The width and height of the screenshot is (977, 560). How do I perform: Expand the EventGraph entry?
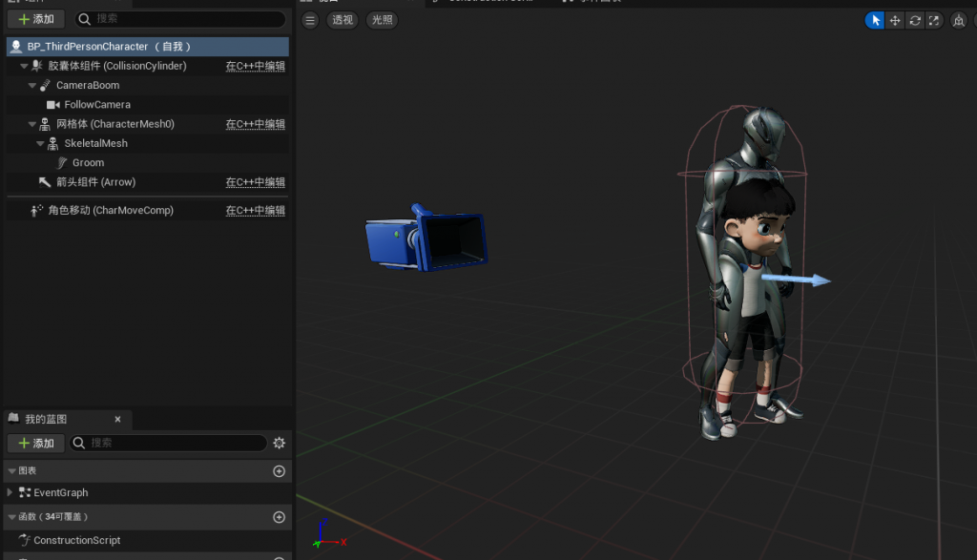[x=10, y=492]
